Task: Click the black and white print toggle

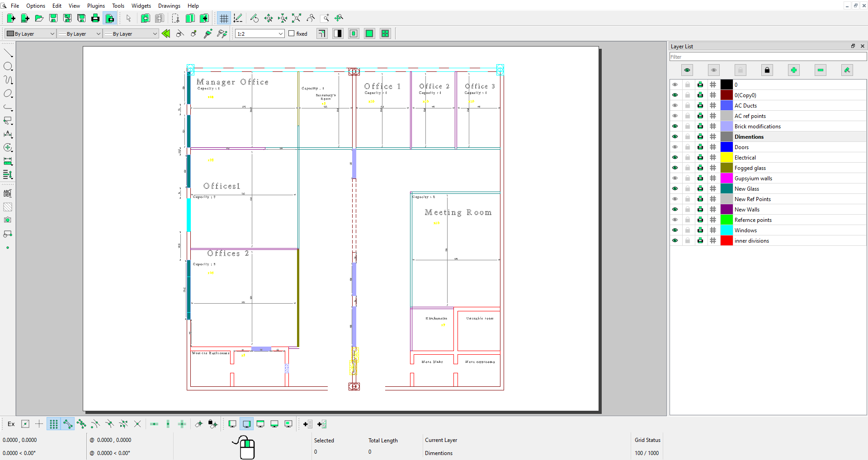Action: 338,33
